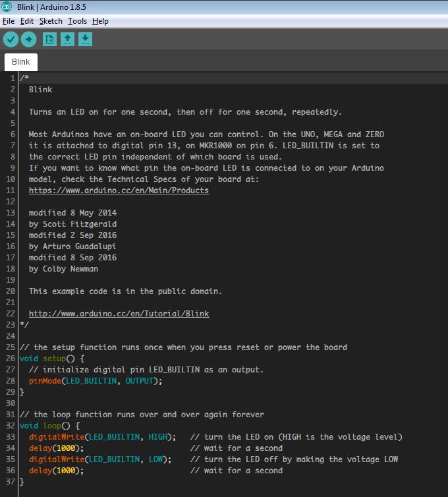
Task: Click 'by Scott Fitzgerald' comment line
Action: coord(72,224)
